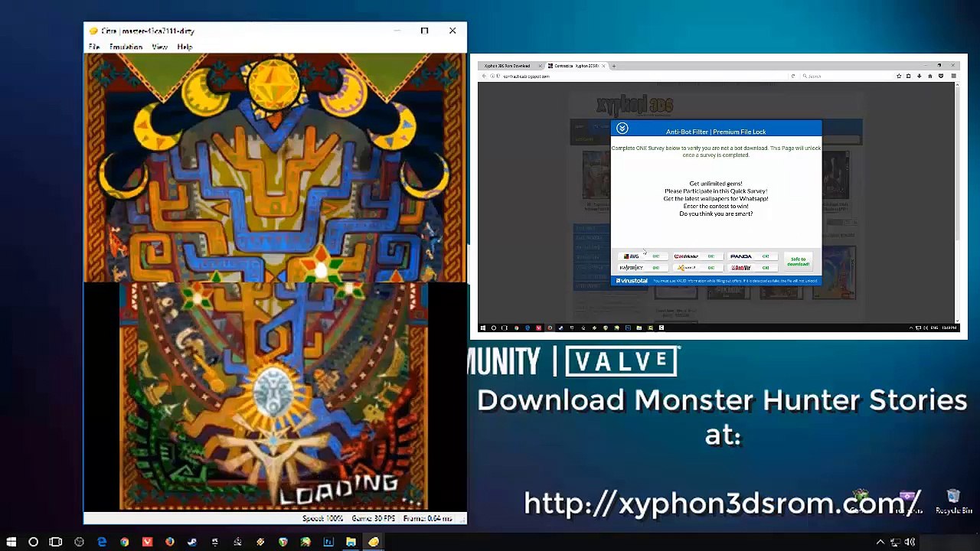Click the double-chevron circle in Anti-Bot dialog
The height and width of the screenshot is (551, 980).
point(622,129)
